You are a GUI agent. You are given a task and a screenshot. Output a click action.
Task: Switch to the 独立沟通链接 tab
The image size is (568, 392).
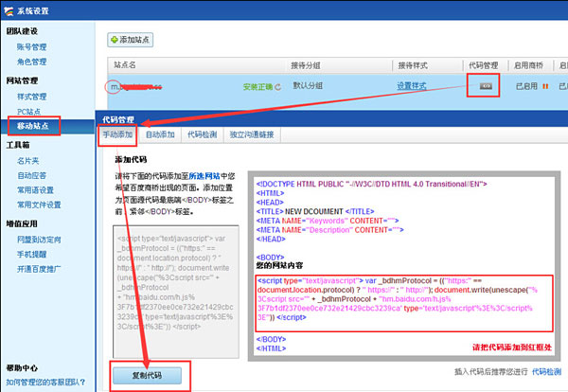pos(252,134)
